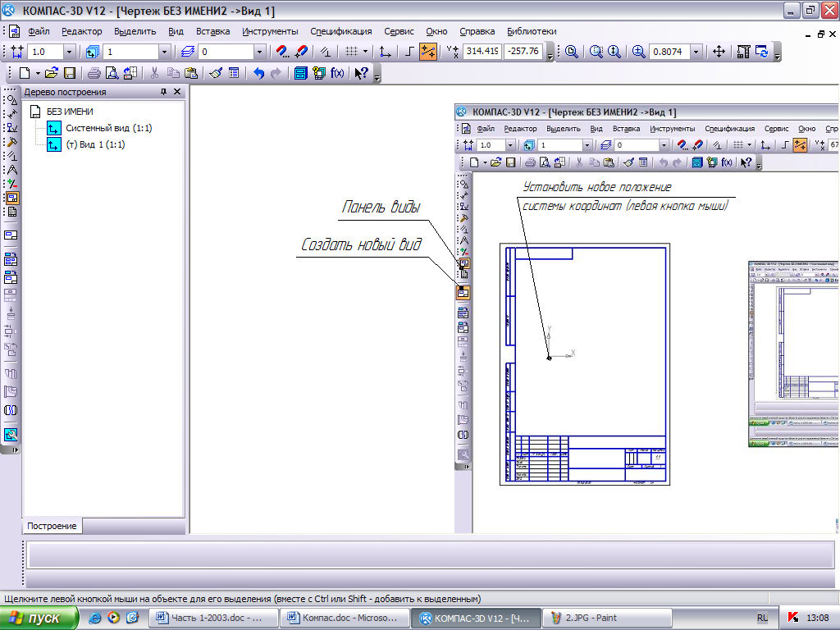Select the Geometry panel icon in left sidebar
Image resolution: width=840 pixels, height=630 pixels.
(x=11, y=99)
